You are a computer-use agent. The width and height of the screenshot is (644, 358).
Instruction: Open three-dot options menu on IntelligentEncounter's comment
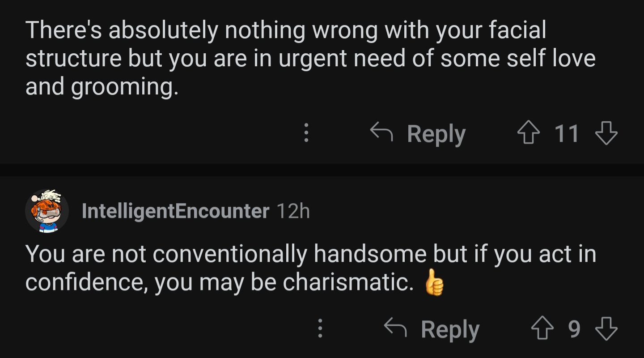320,329
